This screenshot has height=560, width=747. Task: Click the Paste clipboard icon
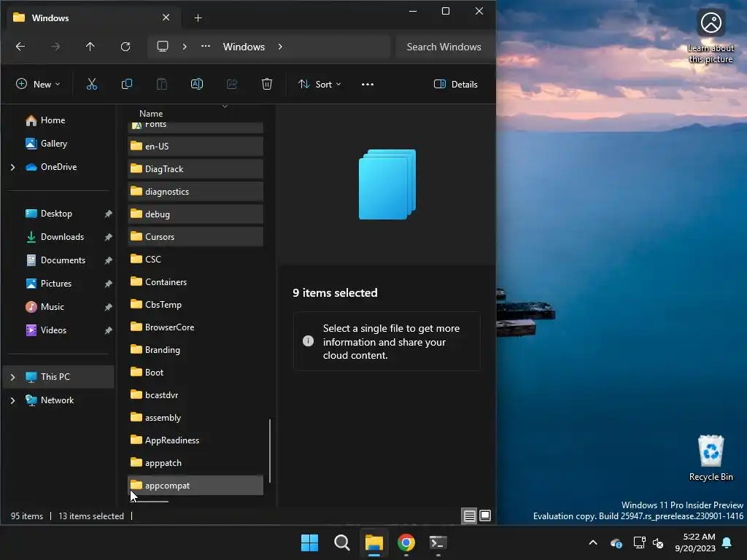point(162,85)
